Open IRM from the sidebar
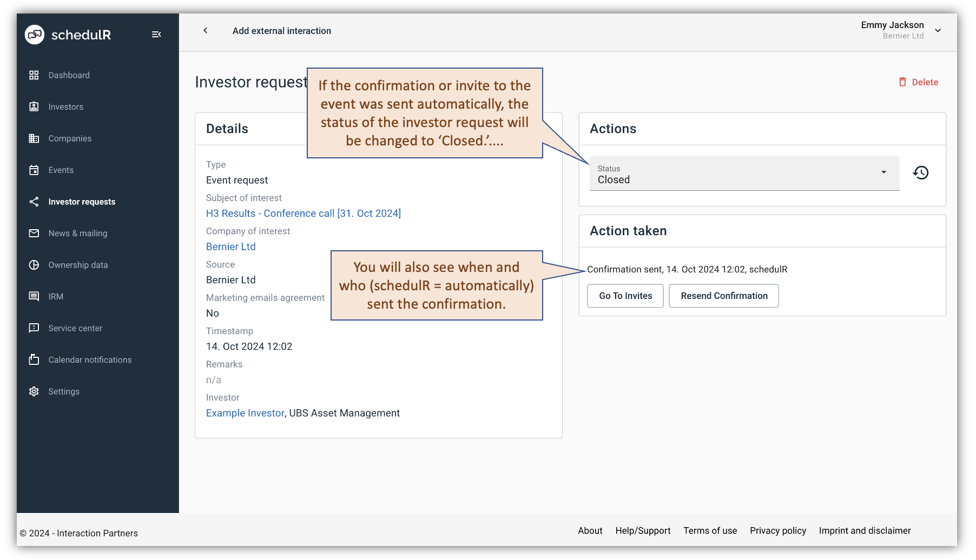The width and height of the screenshot is (976, 560). (34, 296)
